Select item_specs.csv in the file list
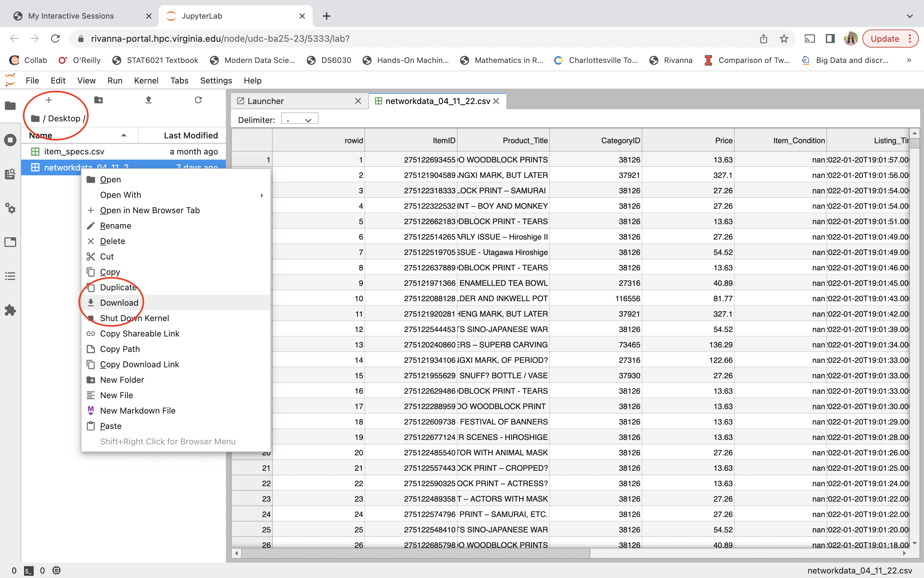This screenshot has width=924, height=578. point(124,151)
